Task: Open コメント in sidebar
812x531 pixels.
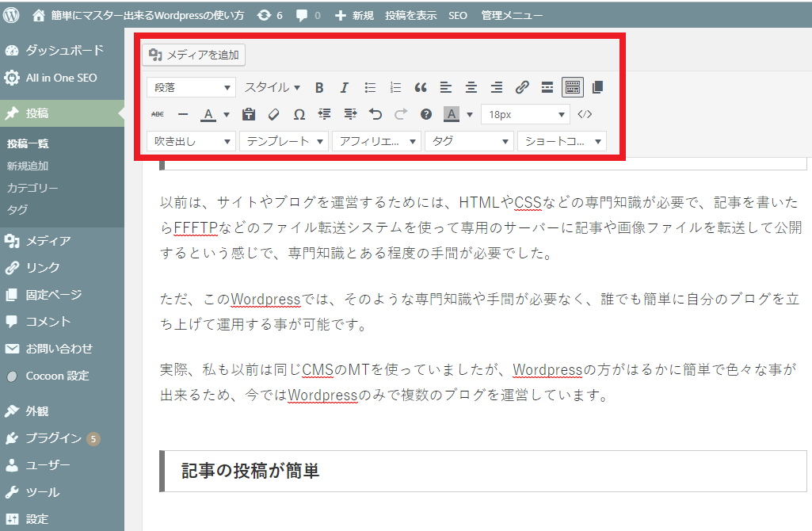Action: tap(62, 322)
